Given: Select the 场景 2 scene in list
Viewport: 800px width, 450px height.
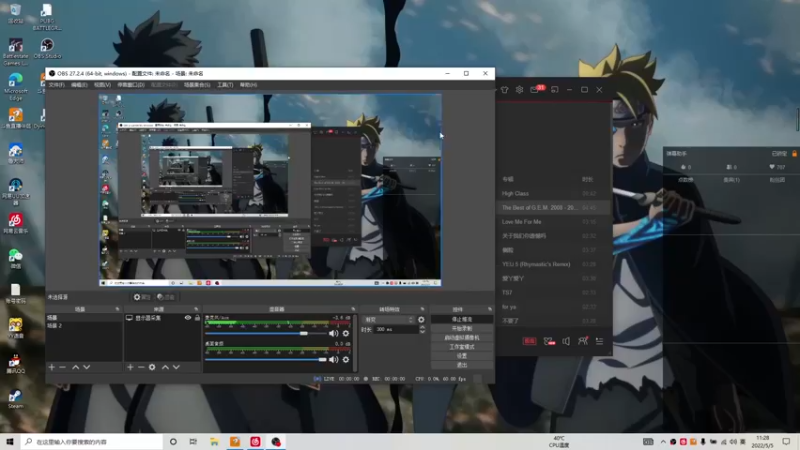Looking at the screenshot, I should (x=84, y=326).
